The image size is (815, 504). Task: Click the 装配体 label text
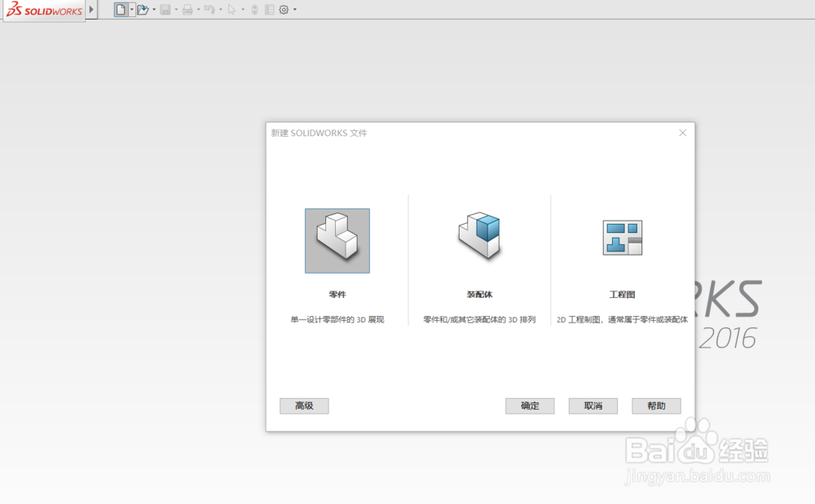pos(479,294)
